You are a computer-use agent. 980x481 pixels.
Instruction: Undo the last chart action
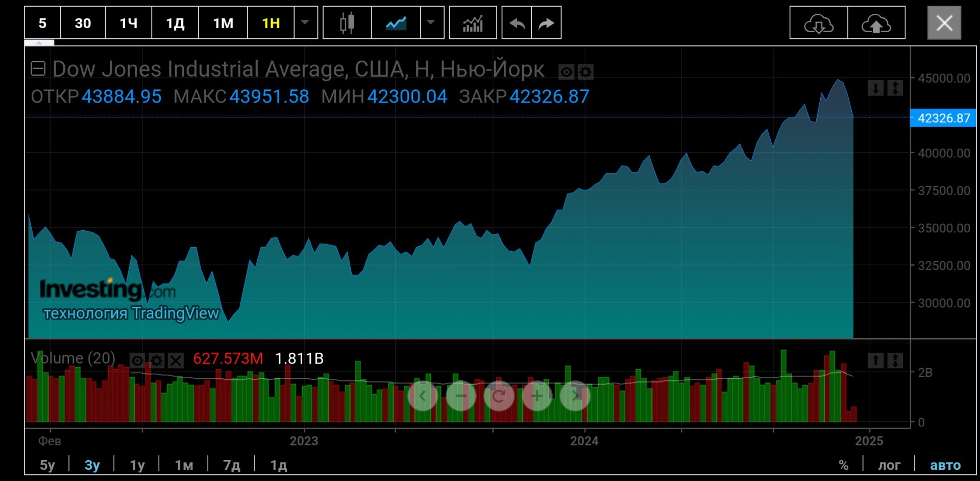(x=517, y=23)
